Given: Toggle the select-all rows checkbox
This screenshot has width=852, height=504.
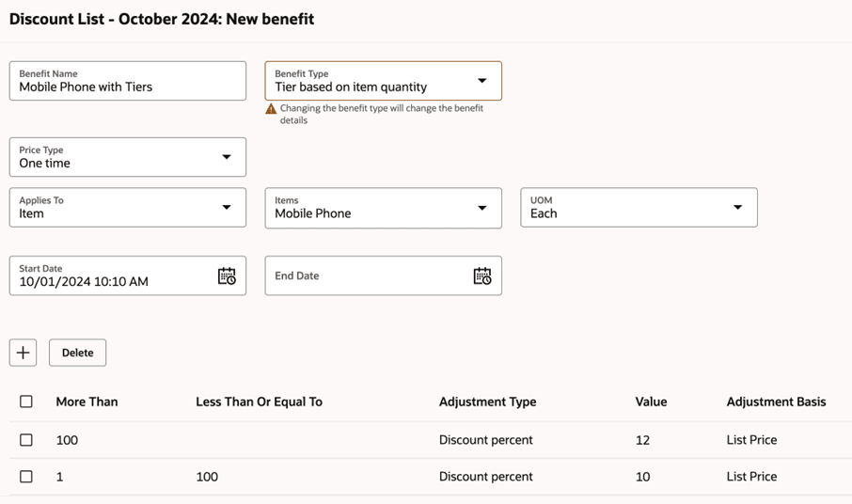Looking at the screenshot, I should click(26, 402).
